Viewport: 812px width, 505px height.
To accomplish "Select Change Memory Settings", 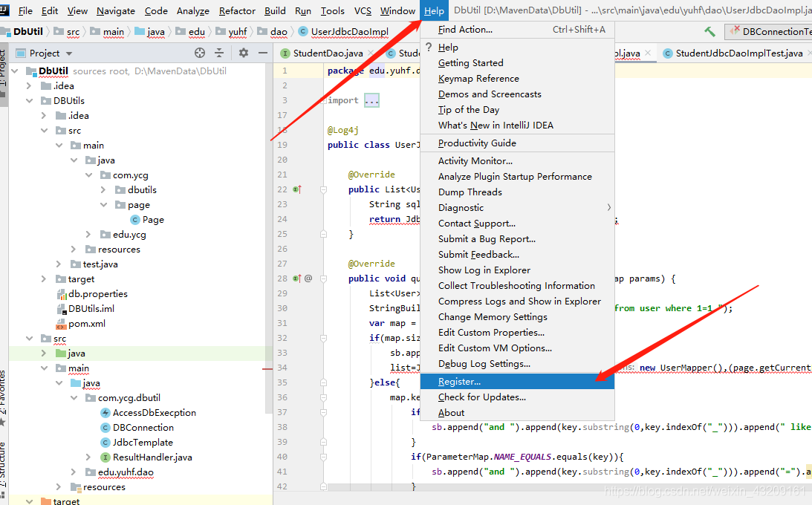I will (x=517, y=316).
